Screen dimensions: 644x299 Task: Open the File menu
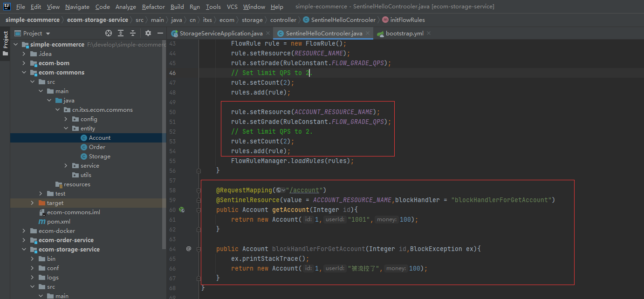[21, 7]
